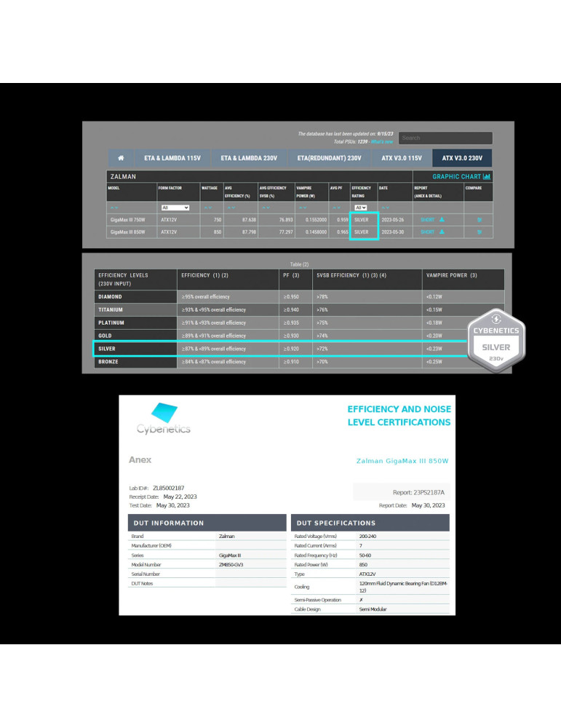This screenshot has height=728, width=561.
Task: Click the Home icon tab
Action: coord(121,158)
